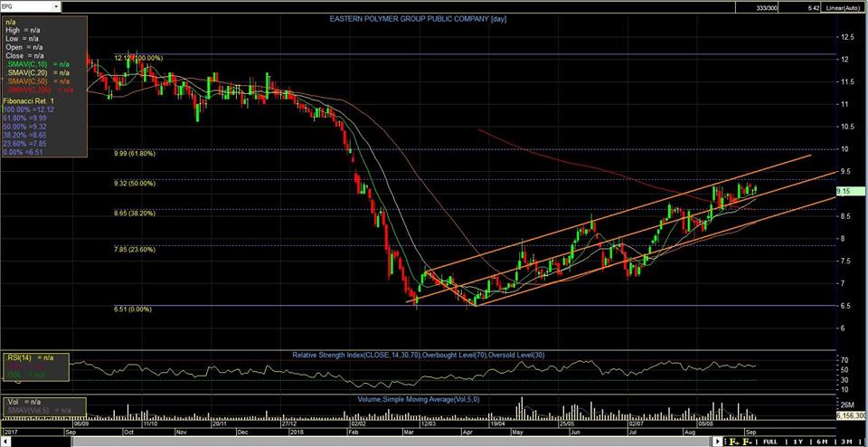Click the High = n/a legend line

pos(22,31)
